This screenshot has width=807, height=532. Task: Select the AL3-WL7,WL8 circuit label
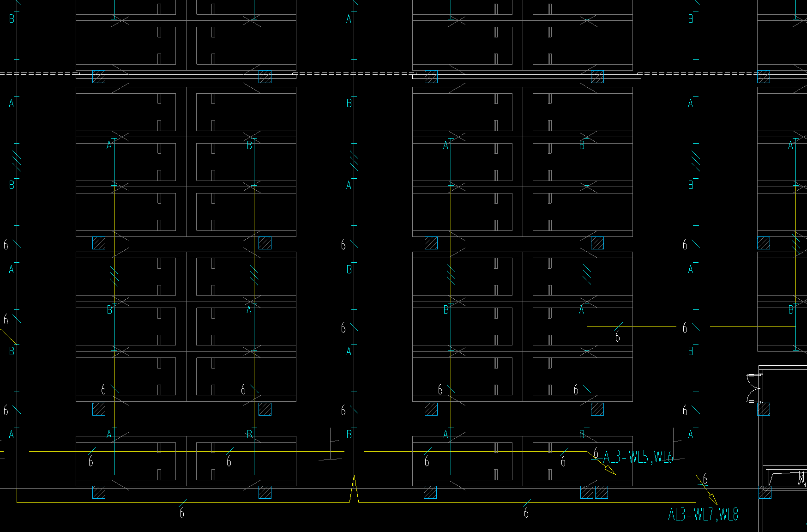(703, 514)
